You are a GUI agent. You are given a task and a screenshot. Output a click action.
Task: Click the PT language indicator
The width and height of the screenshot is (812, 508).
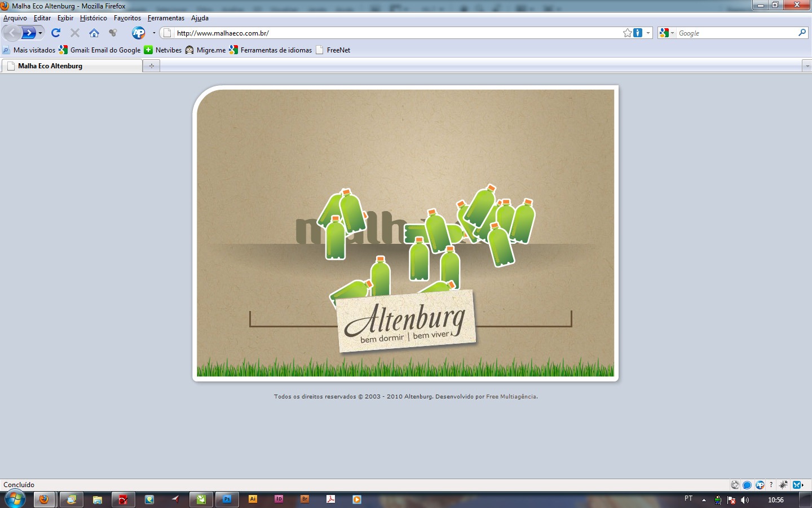pos(689,499)
